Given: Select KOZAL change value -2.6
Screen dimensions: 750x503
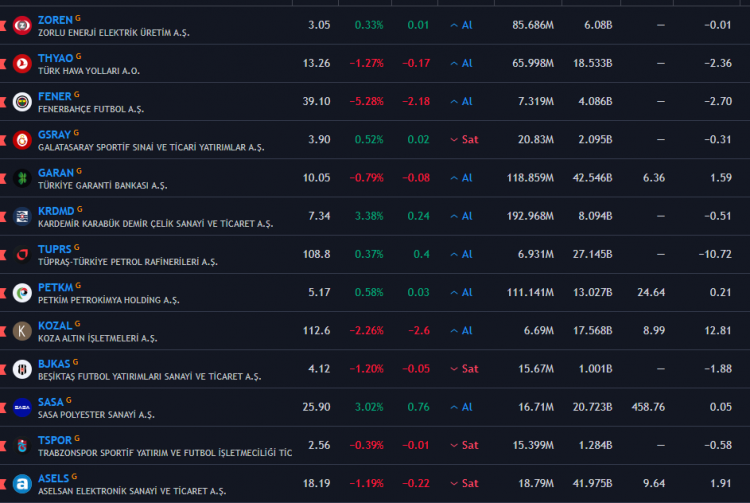Looking at the screenshot, I should (x=419, y=331).
